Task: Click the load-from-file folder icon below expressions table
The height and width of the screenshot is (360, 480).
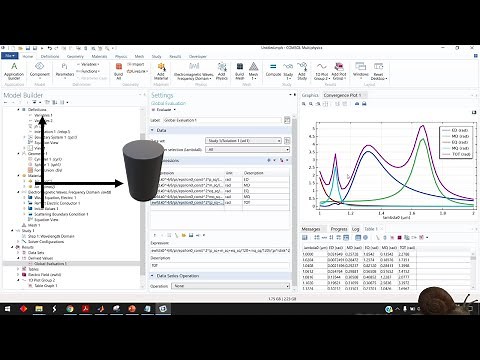Action: tap(184, 235)
